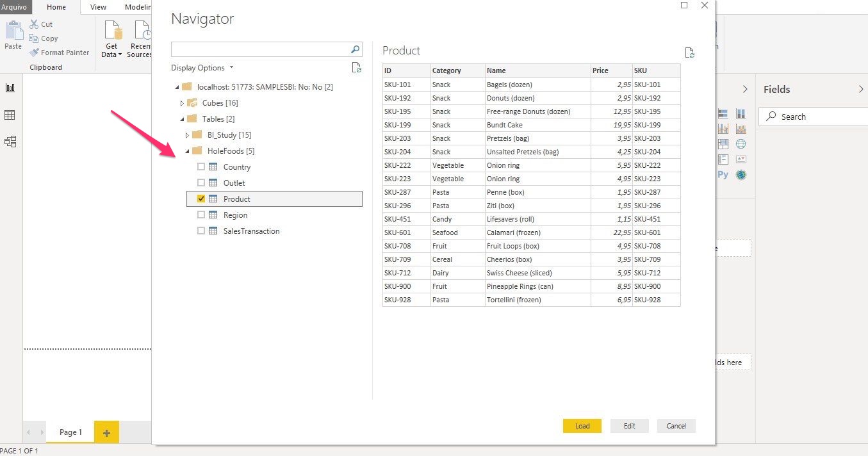Enable the SalesTransaction table checkbox
The width and height of the screenshot is (868, 456).
click(201, 231)
